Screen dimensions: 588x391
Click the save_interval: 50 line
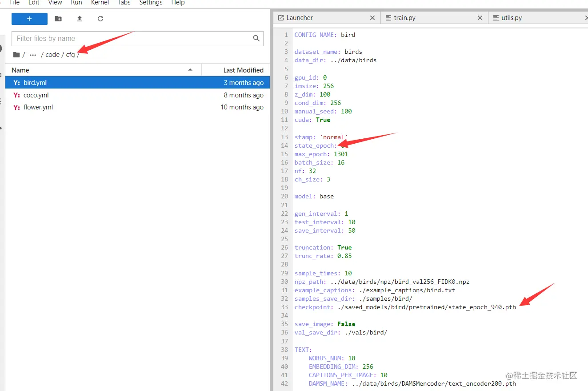325,230
